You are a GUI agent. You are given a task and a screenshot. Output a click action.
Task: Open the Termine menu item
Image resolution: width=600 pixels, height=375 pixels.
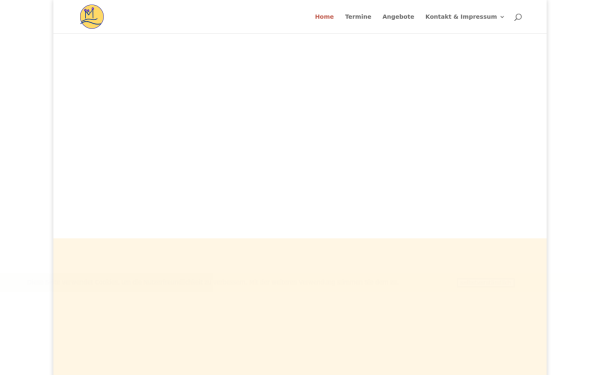358,17
